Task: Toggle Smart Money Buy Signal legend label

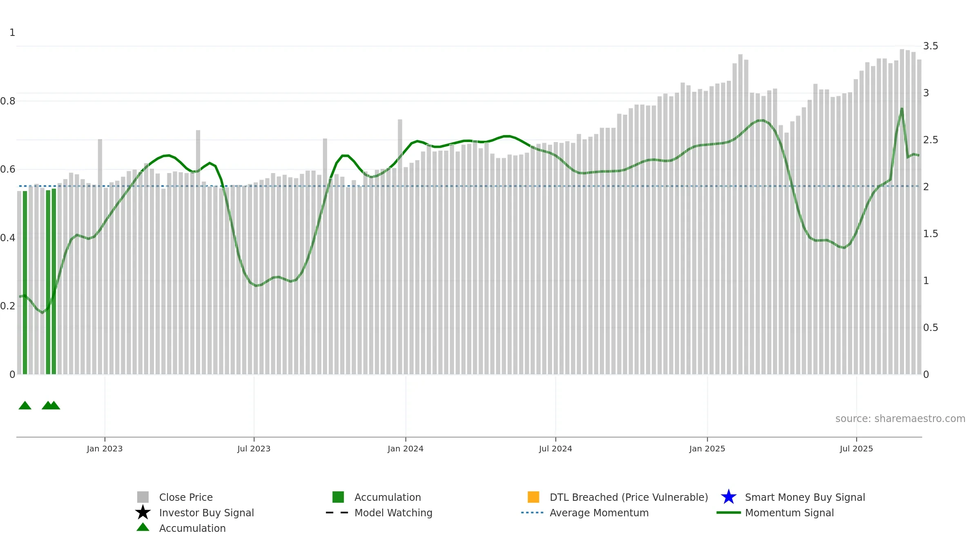Action: point(805,497)
